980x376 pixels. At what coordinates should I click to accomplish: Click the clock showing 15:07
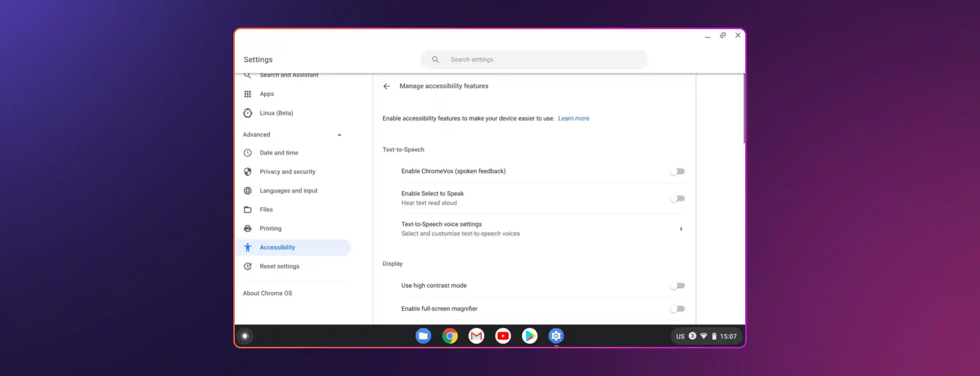tap(728, 336)
